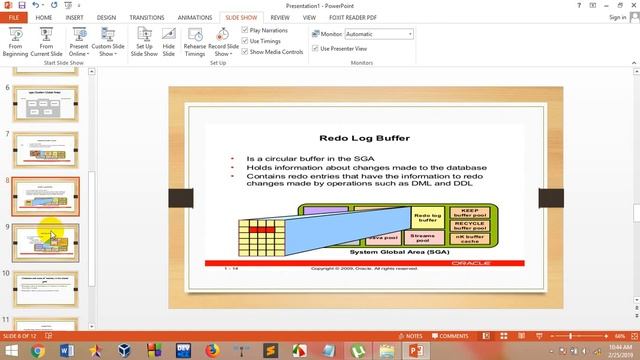
Task: Select slide 10 thumbnail
Action: coord(45,289)
